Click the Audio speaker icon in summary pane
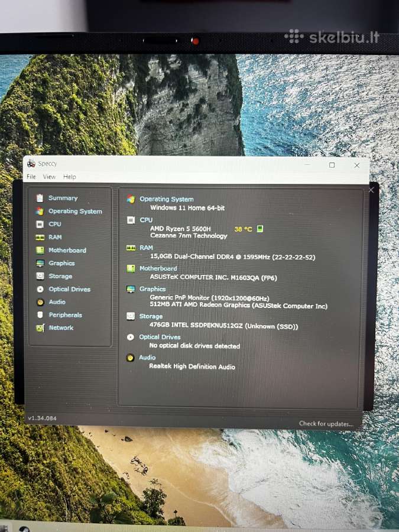Screen dimensions: 399x532 [130, 358]
